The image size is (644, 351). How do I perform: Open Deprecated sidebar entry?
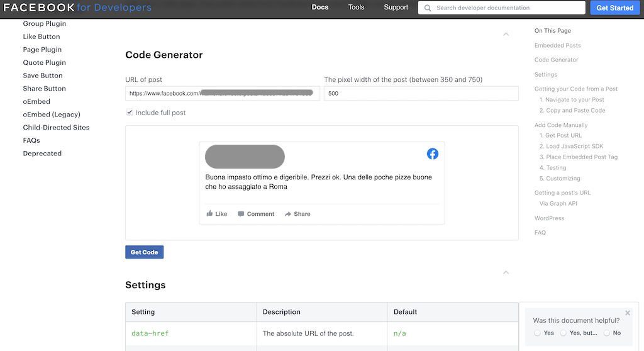point(42,153)
